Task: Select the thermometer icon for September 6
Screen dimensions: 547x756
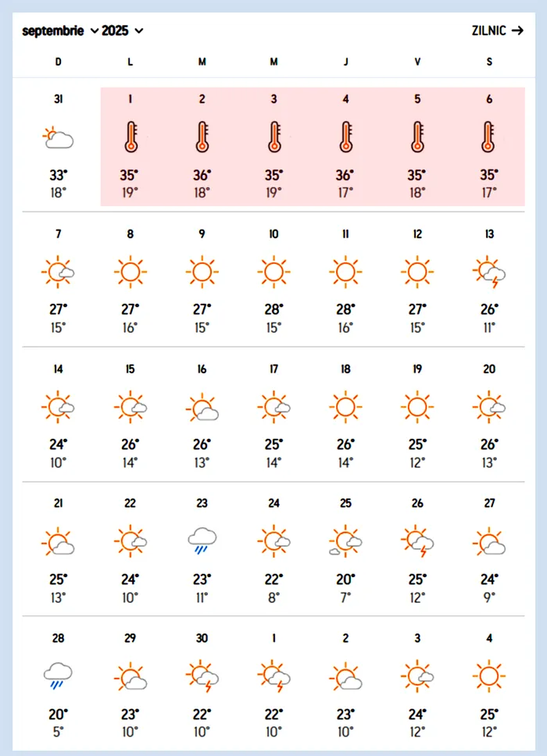Action: pos(489,137)
